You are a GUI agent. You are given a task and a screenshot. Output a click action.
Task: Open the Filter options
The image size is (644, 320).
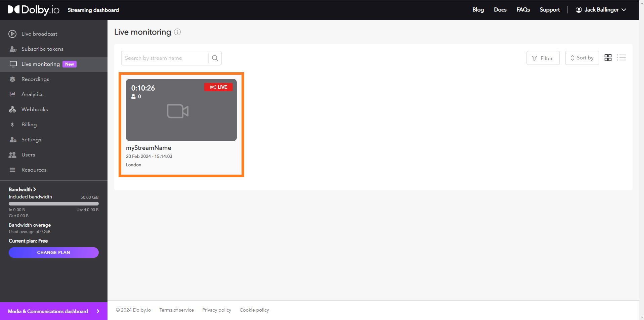543,58
